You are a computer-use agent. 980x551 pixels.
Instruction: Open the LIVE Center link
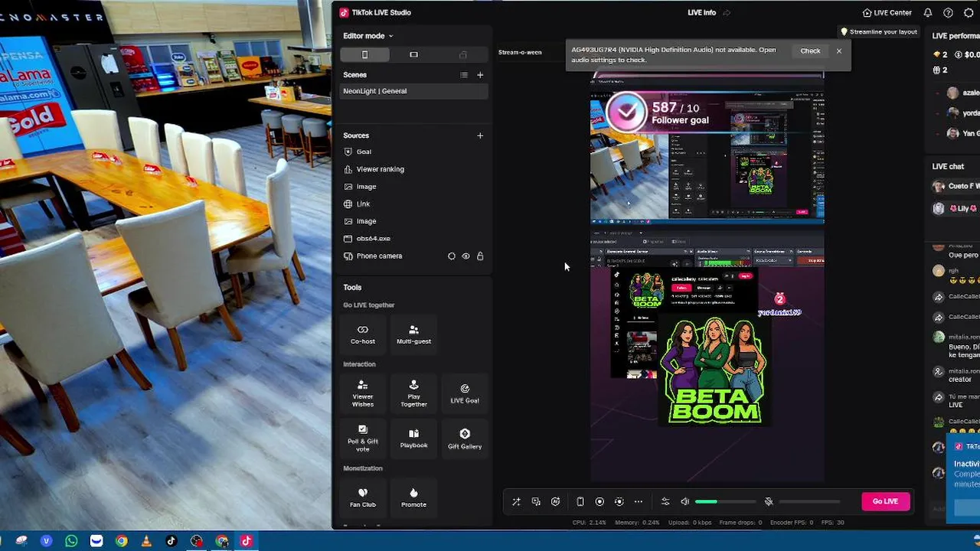[x=887, y=13]
